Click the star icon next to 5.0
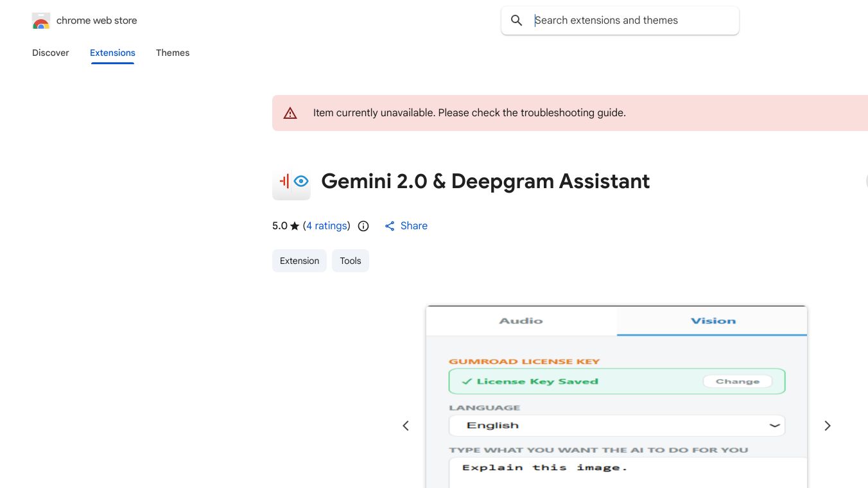This screenshot has width=868, height=488. tap(294, 225)
